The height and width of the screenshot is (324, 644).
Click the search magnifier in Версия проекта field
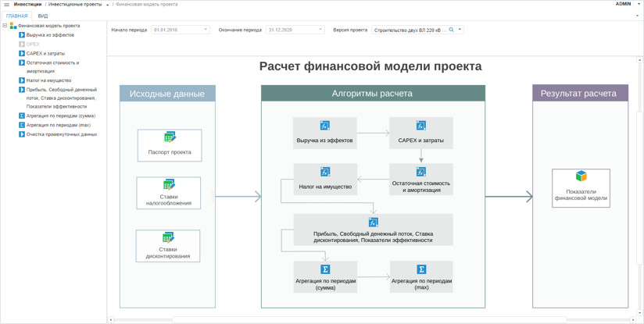(x=452, y=30)
